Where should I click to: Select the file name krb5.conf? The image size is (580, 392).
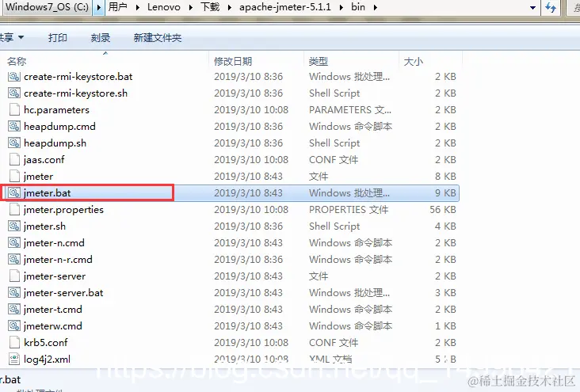pyautogui.click(x=46, y=343)
